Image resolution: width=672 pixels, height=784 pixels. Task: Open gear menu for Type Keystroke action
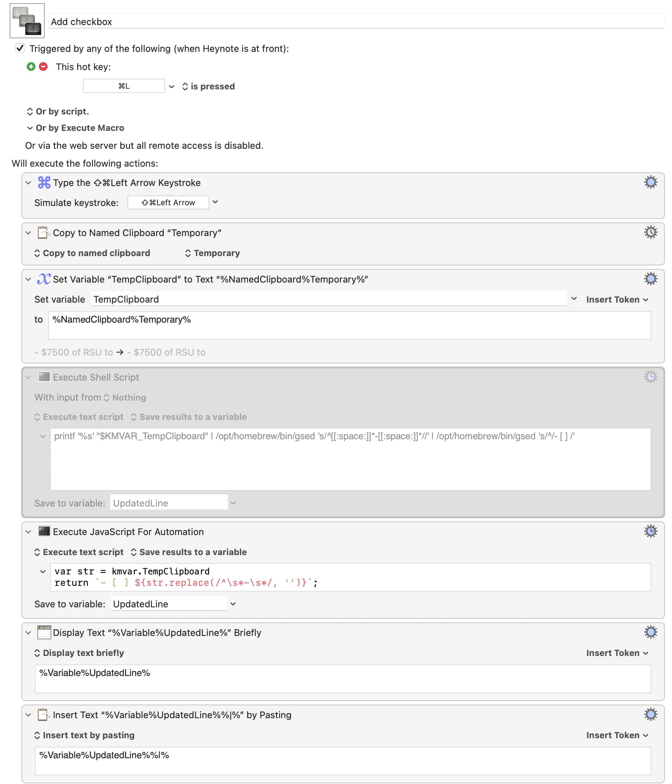coord(650,182)
